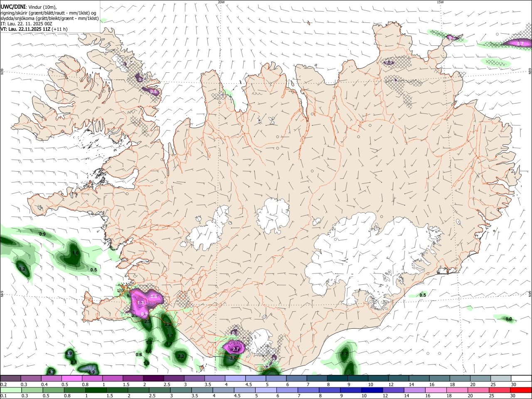Pick the lavender 4–4.5 swatch in top scale
This screenshot has width=532, height=399.
tap(235, 379)
